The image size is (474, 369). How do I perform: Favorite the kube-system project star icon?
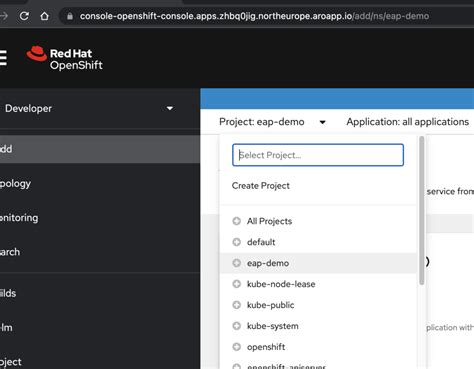tap(236, 326)
